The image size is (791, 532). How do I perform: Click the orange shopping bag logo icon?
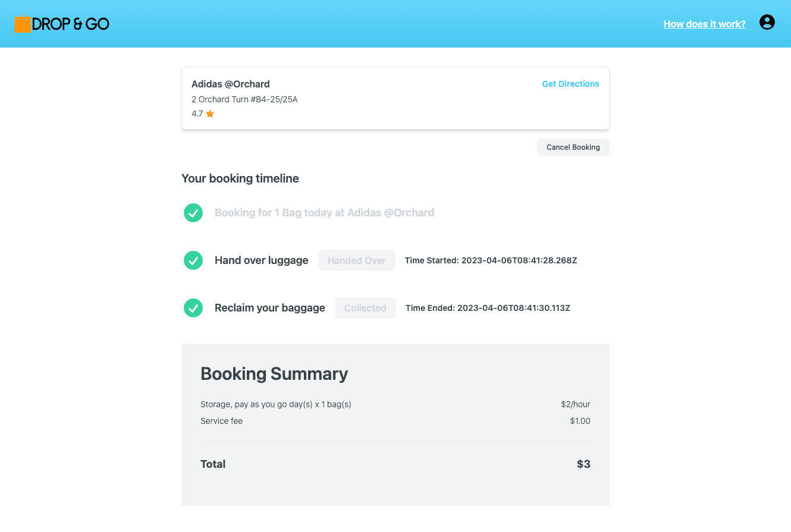[x=22, y=24]
